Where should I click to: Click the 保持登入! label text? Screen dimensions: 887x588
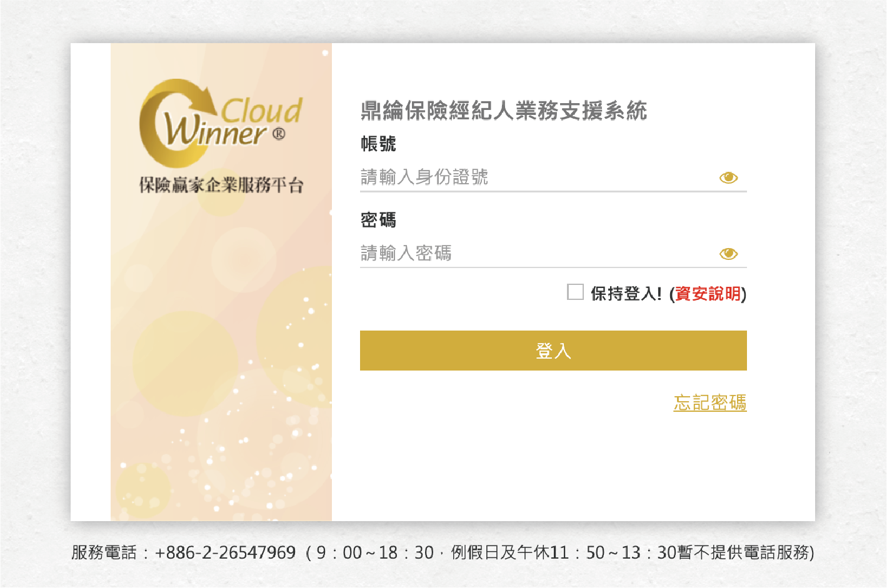[626, 294]
